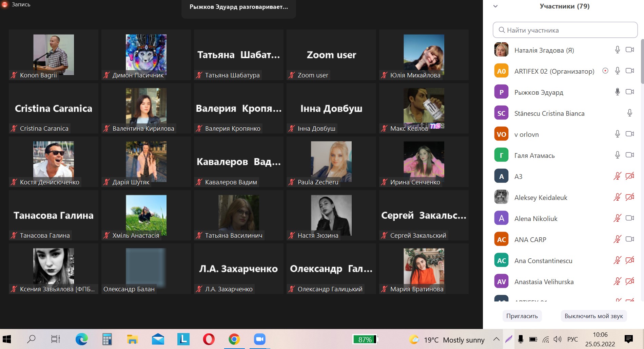The width and height of the screenshot is (644, 349).
Task: Collapse the Участники panel with the chevron
Action: pos(495,6)
